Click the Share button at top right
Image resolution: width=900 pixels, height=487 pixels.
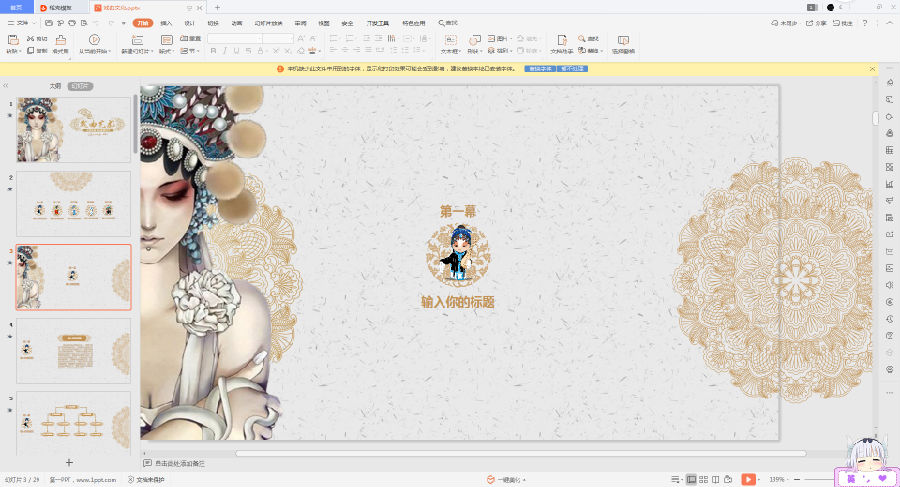point(816,23)
